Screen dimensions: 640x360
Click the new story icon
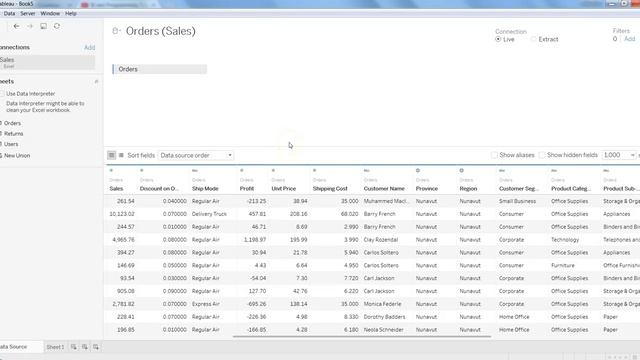click(x=96, y=347)
